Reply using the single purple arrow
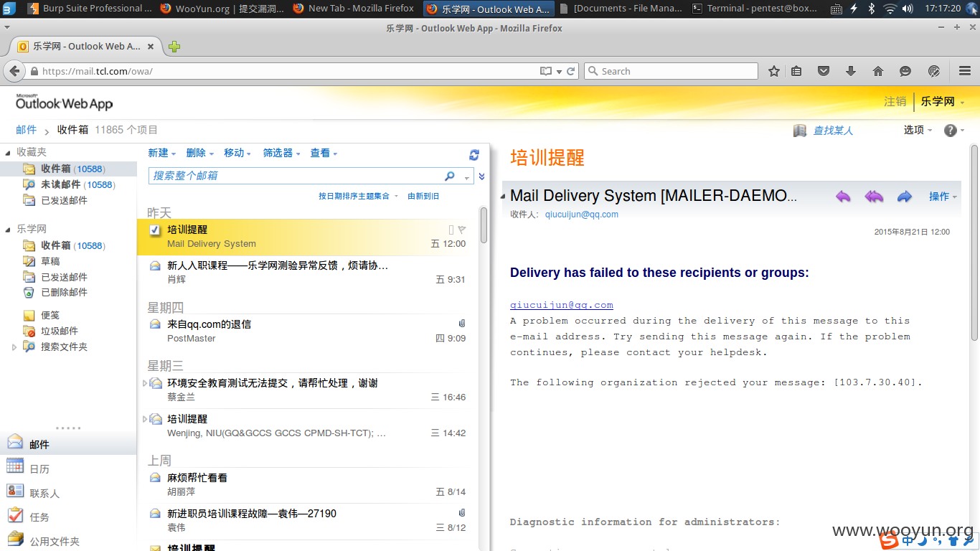The height and width of the screenshot is (551, 980). pyautogui.click(x=843, y=197)
